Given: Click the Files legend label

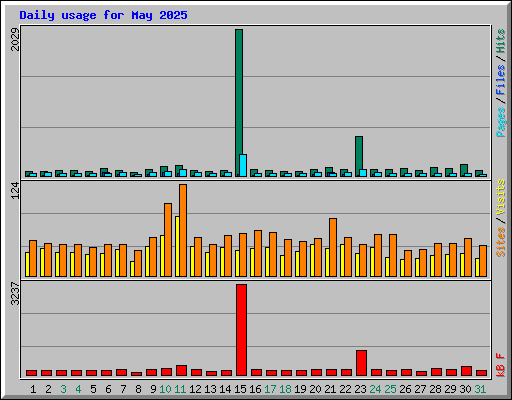Looking at the screenshot, I should tap(501, 80).
